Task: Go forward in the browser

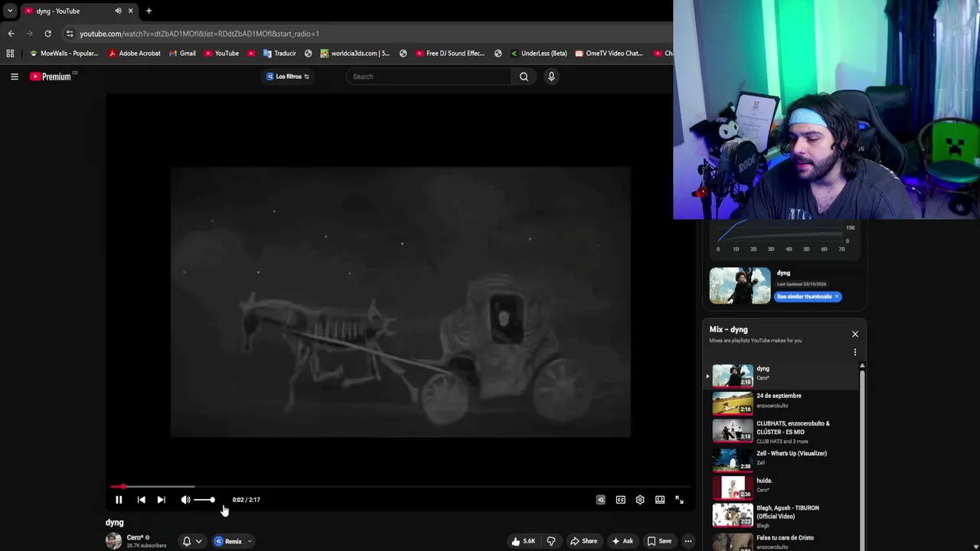Action: [x=29, y=34]
